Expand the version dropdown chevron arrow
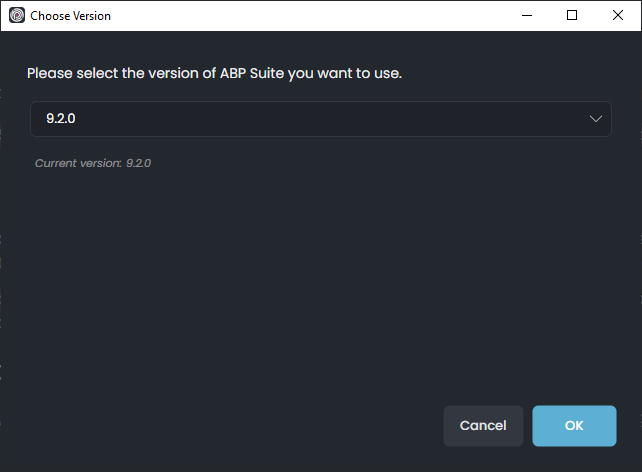Image resolution: width=642 pixels, height=472 pixels. (596, 119)
